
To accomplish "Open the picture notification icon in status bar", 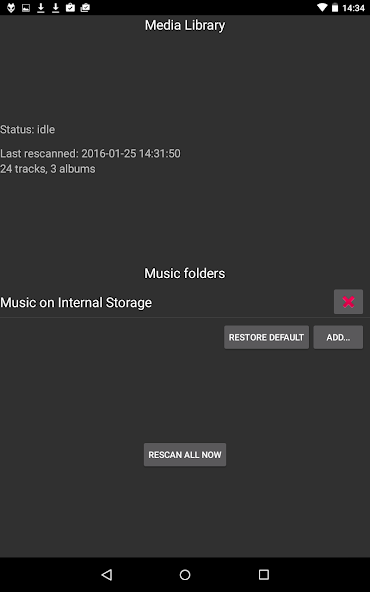I will point(26,8).
